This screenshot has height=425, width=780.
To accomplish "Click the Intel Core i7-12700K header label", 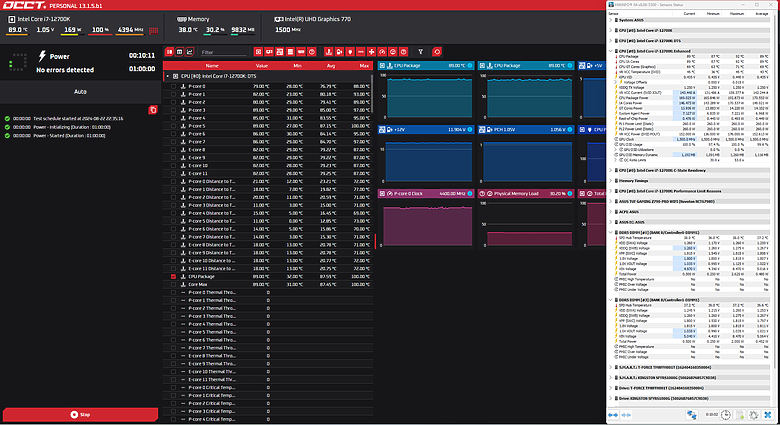I will 44,19.
